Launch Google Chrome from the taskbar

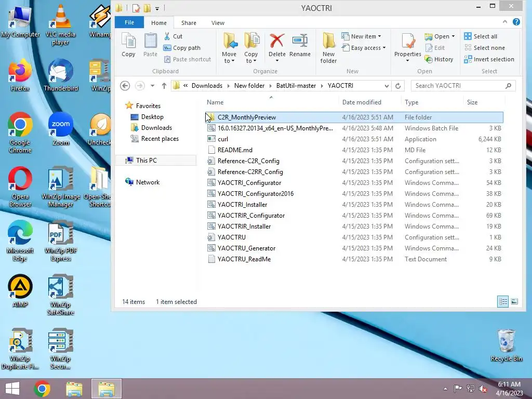point(42,389)
